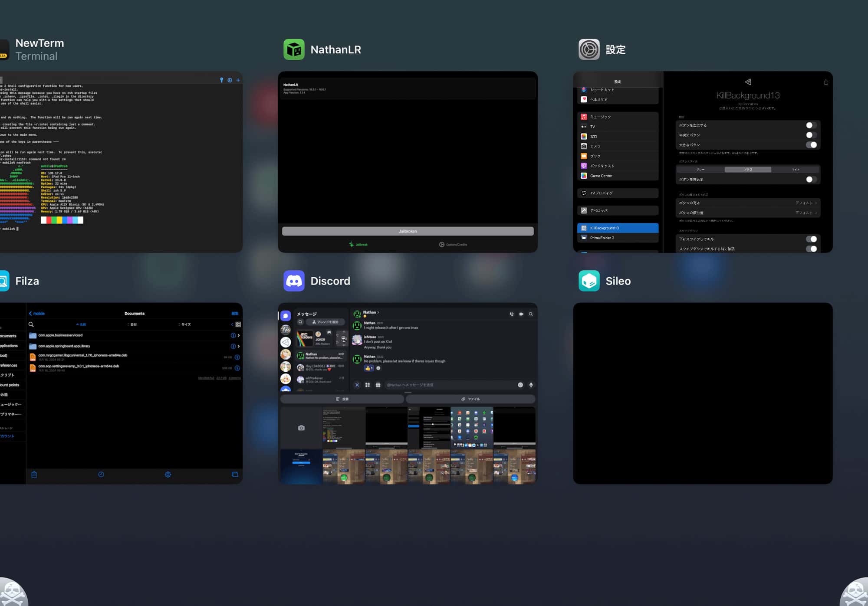Screen dimensions: 868x606
Task: Toggle the 大きなボタン switch
Action: point(811,145)
